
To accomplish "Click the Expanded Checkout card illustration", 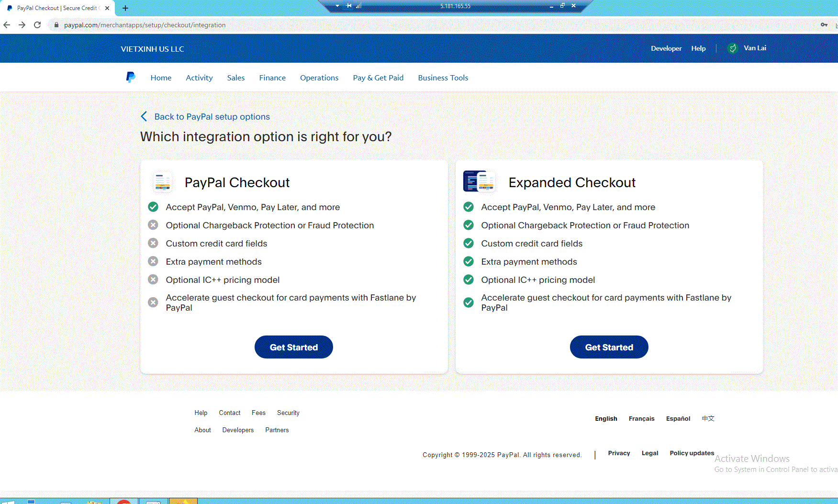I will (480, 182).
